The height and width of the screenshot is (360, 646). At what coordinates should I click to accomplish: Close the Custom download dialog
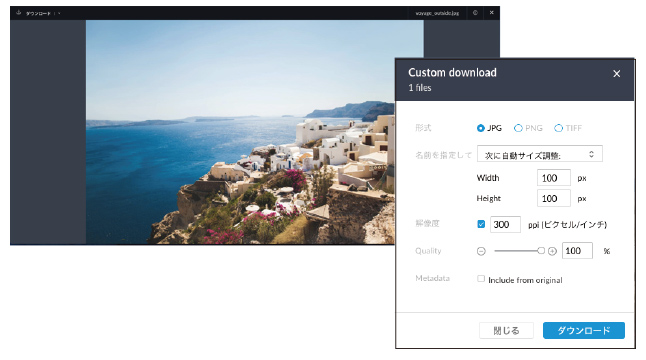click(616, 74)
